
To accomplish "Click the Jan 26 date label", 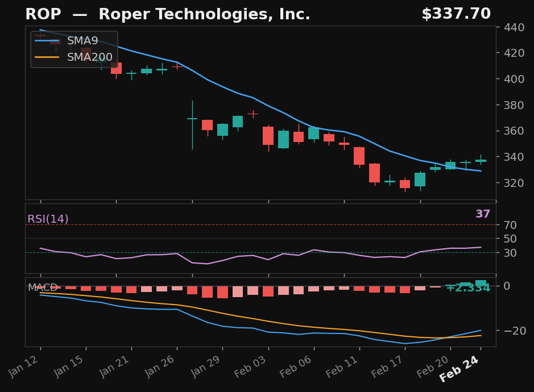I will click(160, 366).
